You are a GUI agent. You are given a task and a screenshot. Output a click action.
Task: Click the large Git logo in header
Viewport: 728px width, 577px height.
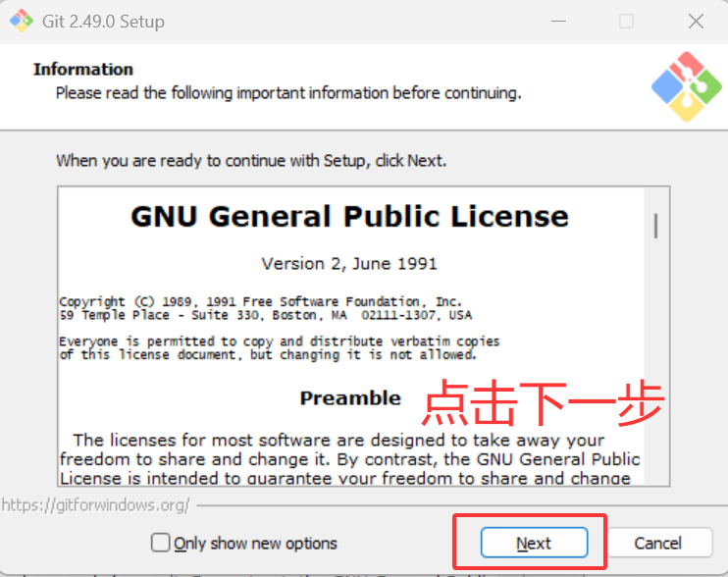coord(686,86)
